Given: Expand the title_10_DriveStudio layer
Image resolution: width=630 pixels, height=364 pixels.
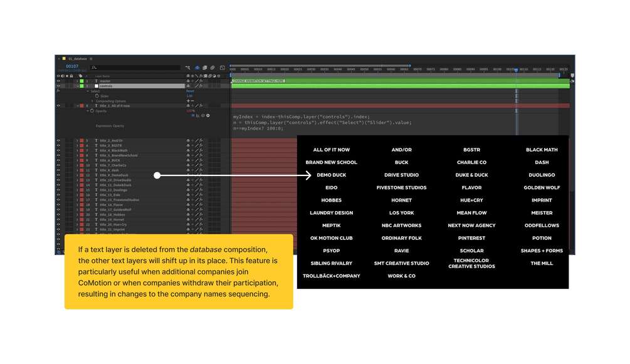Looking at the screenshot, I should coord(78,180).
